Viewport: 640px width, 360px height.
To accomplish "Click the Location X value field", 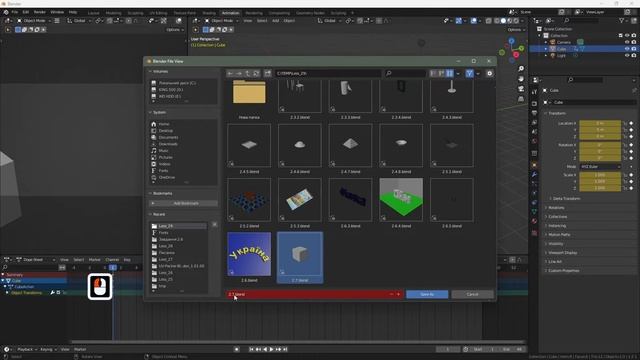I will [x=600, y=123].
